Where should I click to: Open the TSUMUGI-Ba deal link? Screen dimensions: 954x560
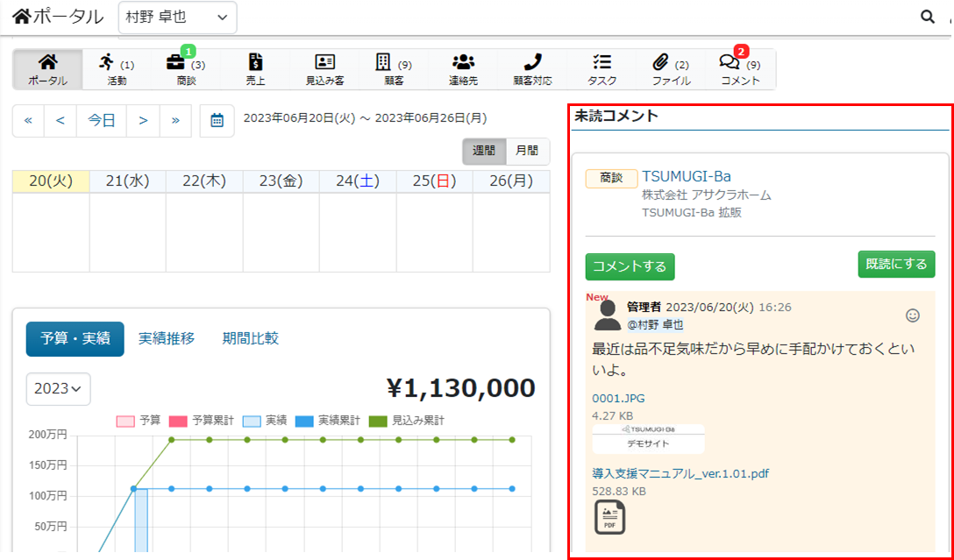687,176
